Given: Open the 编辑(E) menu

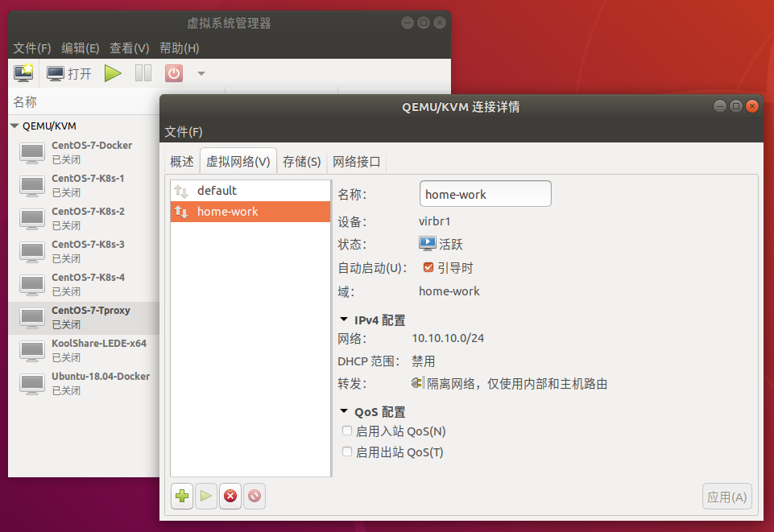Looking at the screenshot, I should pyautogui.click(x=81, y=48).
